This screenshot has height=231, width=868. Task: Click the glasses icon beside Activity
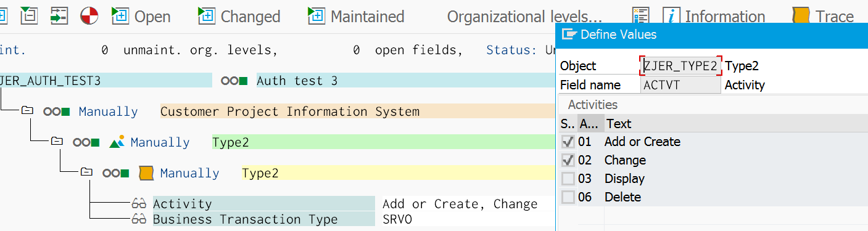click(x=139, y=204)
